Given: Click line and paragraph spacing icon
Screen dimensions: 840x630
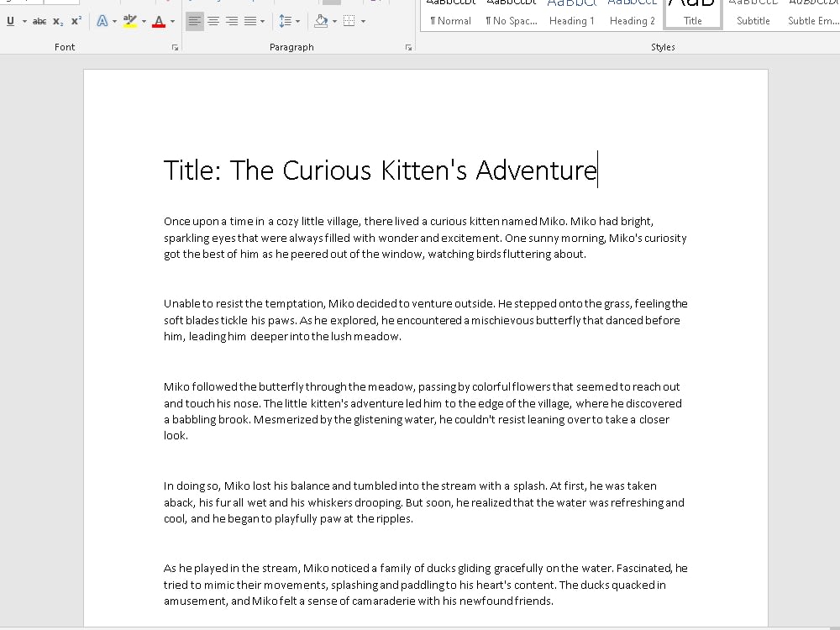Looking at the screenshot, I should tap(285, 22).
